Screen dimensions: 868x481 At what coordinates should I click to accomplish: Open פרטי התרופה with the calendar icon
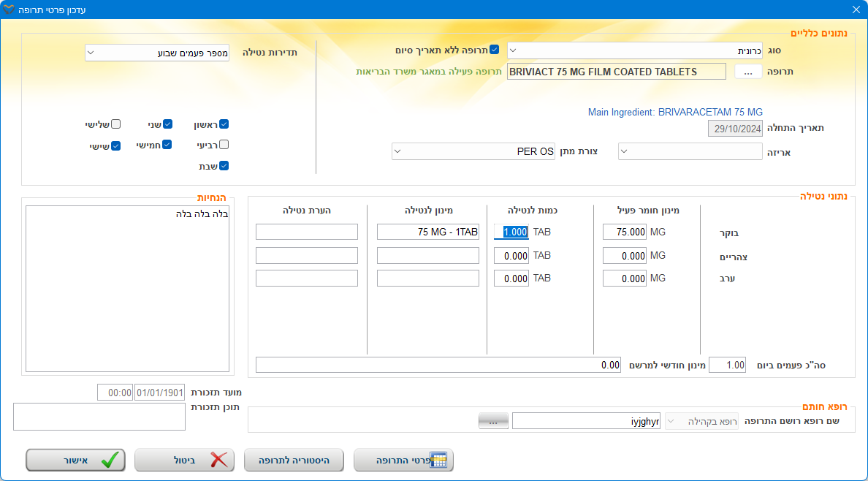[x=403, y=460]
